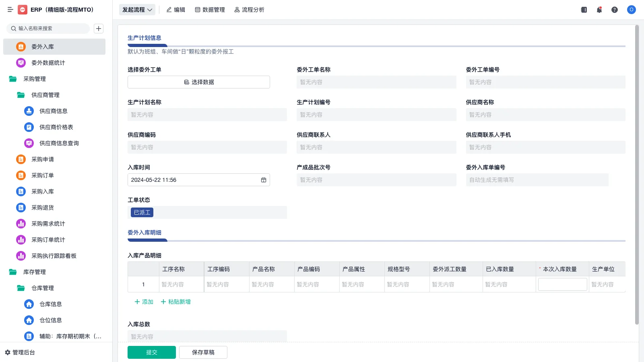Viewport: 644px width, 362px height.
Task: Click 选择数据 to pick a work order
Action: [198, 82]
